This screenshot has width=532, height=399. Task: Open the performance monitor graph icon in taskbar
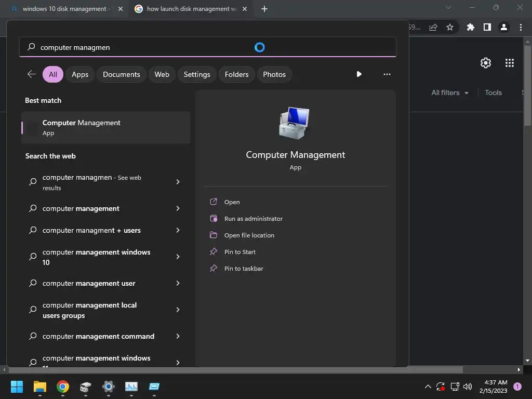point(131,387)
